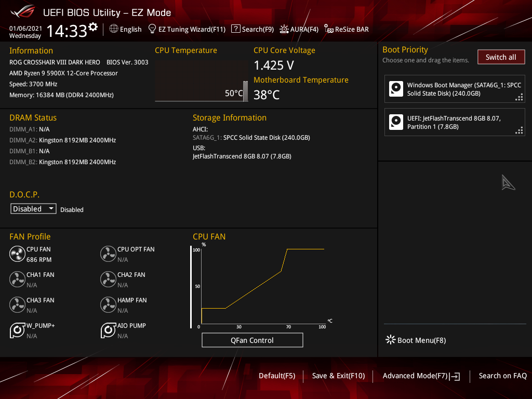This screenshot has width=532, height=399.
Task: Click the Switch all button
Action: coord(501,57)
